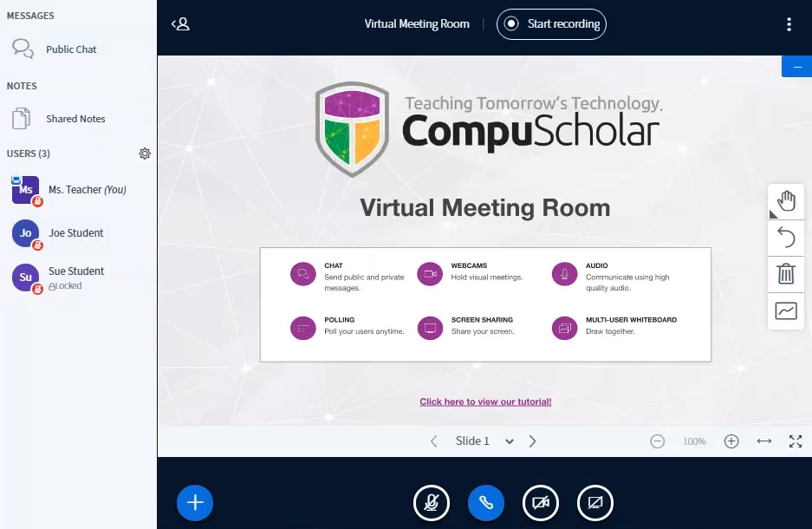The height and width of the screenshot is (529, 812).
Task: Select the pan hand whiteboard tool
Action: tap(786, 201)
